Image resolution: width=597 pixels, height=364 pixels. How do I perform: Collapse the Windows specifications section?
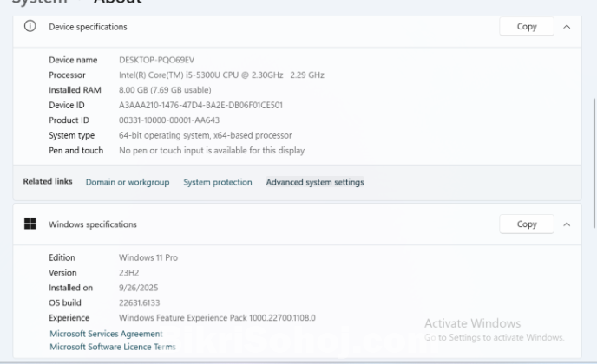pyautogui.click(x=567, y=224)
